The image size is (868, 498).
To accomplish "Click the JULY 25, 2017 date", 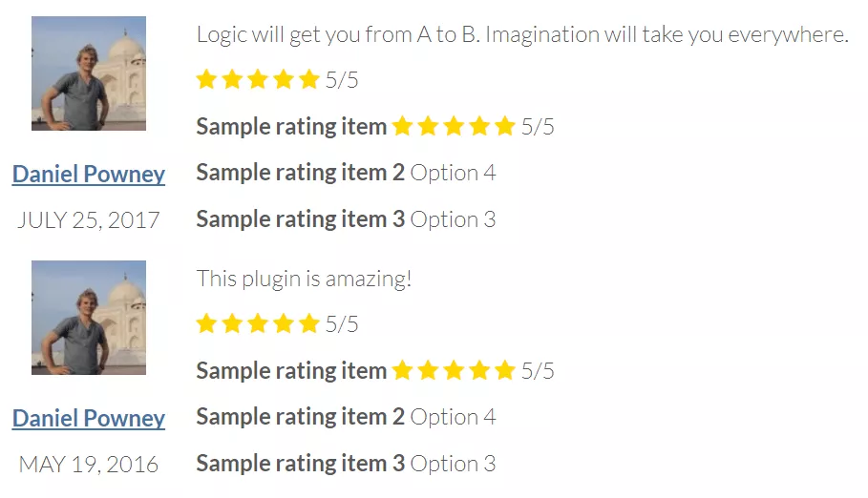I will (x=89, y=220).
